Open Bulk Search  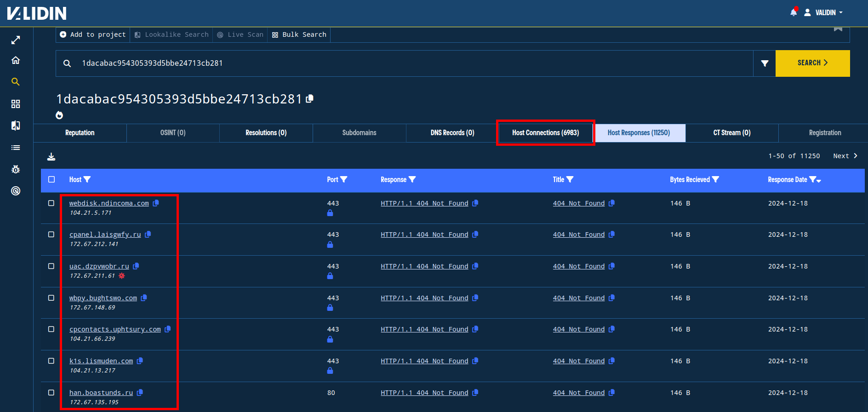pyautogui.click(x=299, y=34)
